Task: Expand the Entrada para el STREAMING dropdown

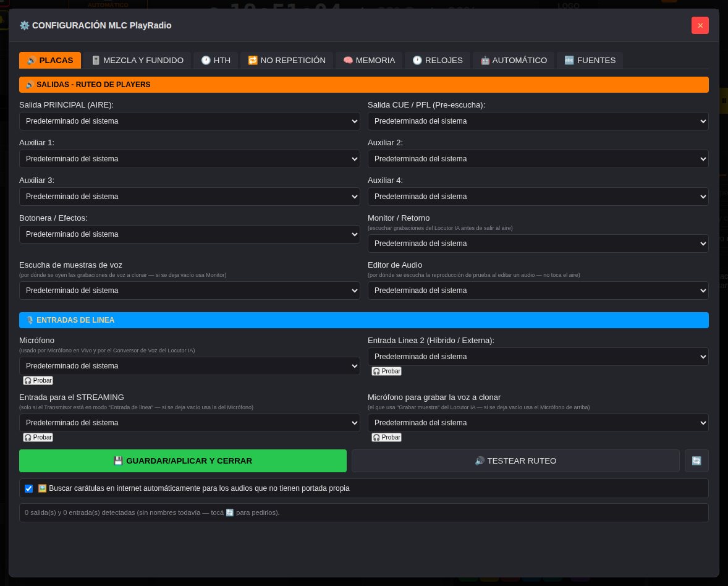Action: pyautogui.click(x=190, y=423)
